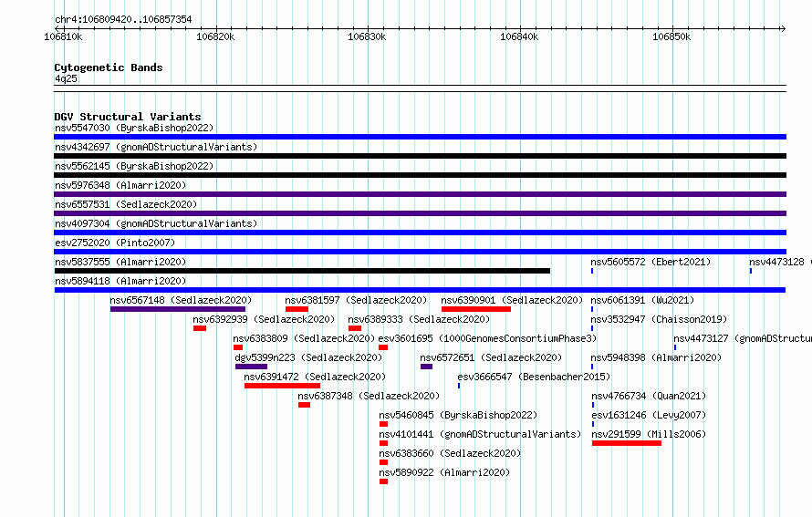The width and height of the screenshot is (812, 517).
Task: Select the purple bar under nsv5976348
Action: coord(420,194)
